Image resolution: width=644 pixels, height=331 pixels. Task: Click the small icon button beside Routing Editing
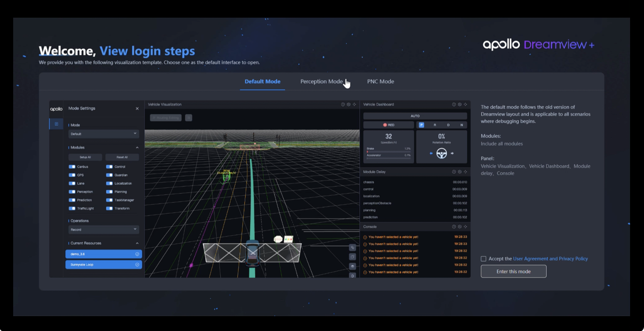click(188, 118)
